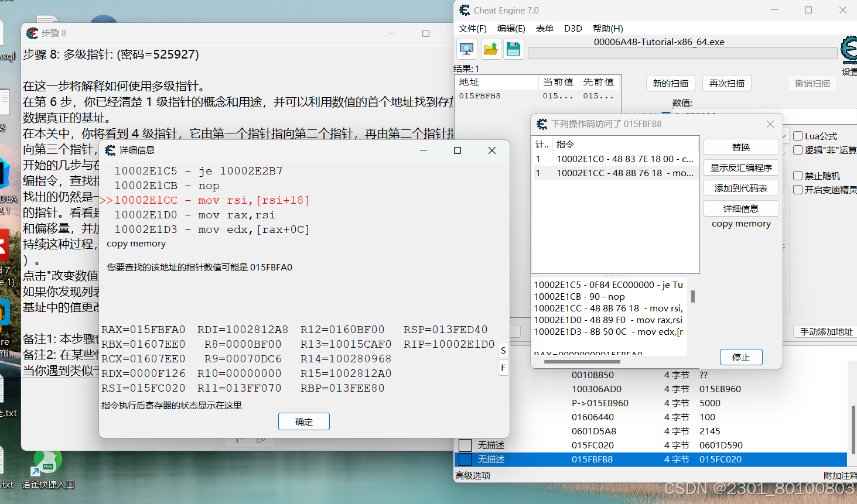Click the S button beside register list
This screenshot has height=504, width=857.
point(503,351)
